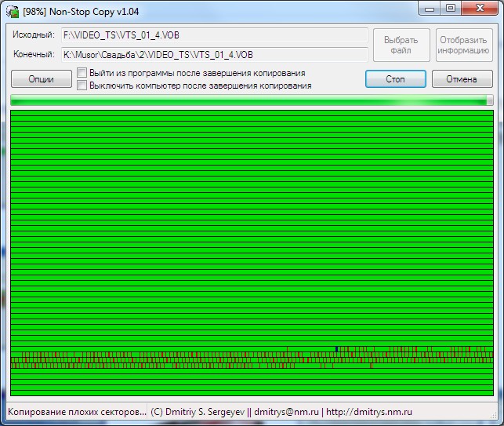Click the destination path field K:\Musor
The width and height of the screenshot is (504, 426).
215,55
